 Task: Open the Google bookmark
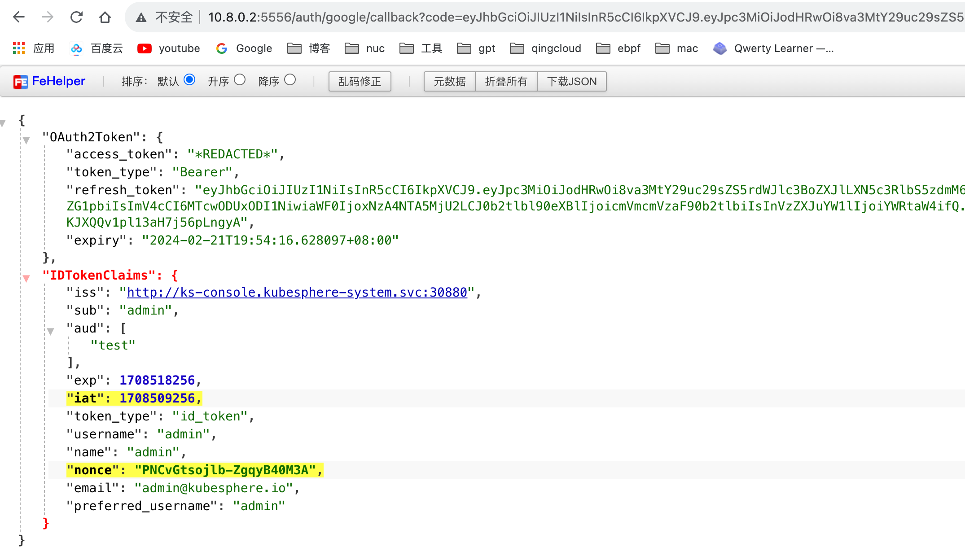[x=244, y=48]
